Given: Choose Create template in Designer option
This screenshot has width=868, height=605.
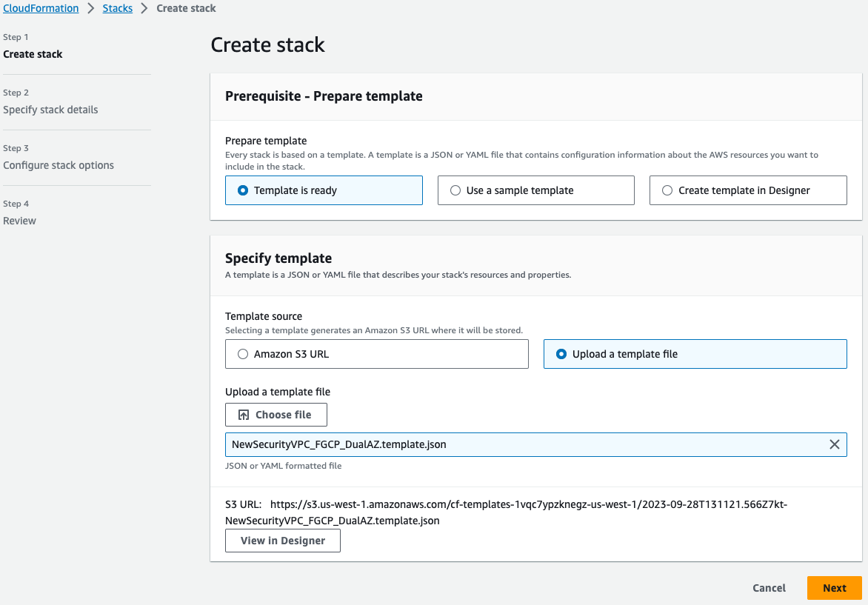Looking at the screenshot, I should click(748, 190).
